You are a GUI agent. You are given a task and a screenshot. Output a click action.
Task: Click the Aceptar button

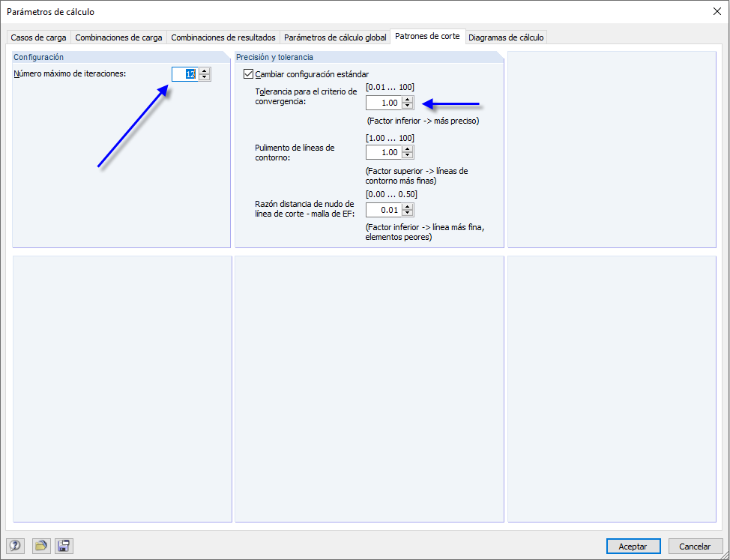(x=633, y=547)
